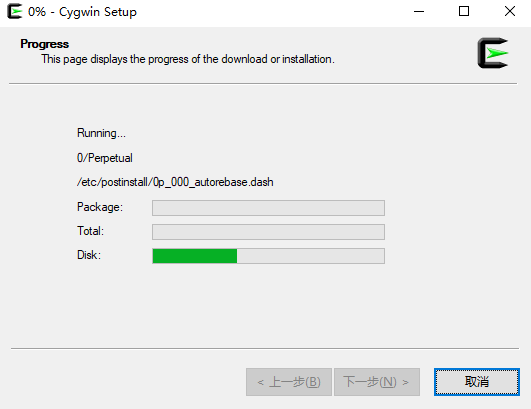Click the large Cygwin logo in header
Screen dimensions: 531x409
(x=493, y=53)
